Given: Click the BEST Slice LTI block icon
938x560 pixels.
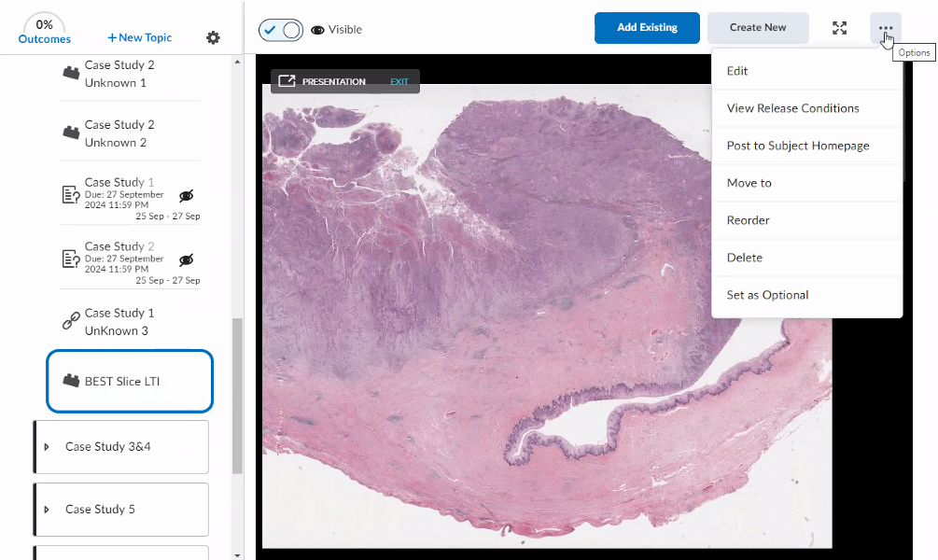Looking at the screenshot, I should click(71, 381).
